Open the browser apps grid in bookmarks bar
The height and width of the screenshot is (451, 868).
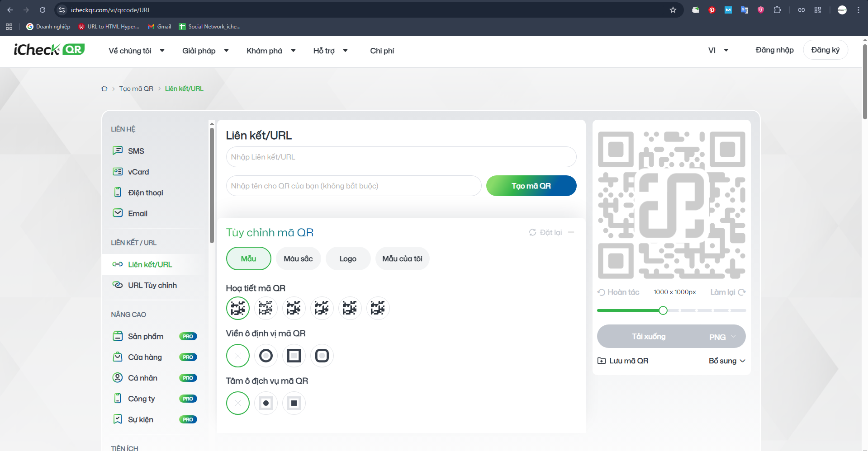pos(9,27)
